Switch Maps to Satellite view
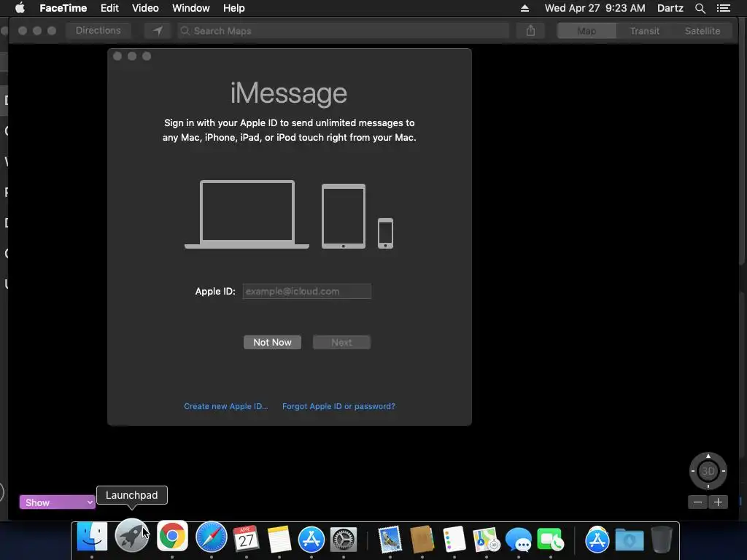747x560 pixels. pyautogui.click(x=703, y=31)
